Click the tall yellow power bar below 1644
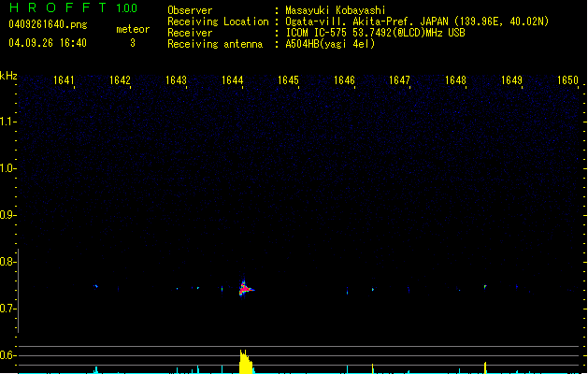This screenshot has width=588, height=374. pos(246,362)
